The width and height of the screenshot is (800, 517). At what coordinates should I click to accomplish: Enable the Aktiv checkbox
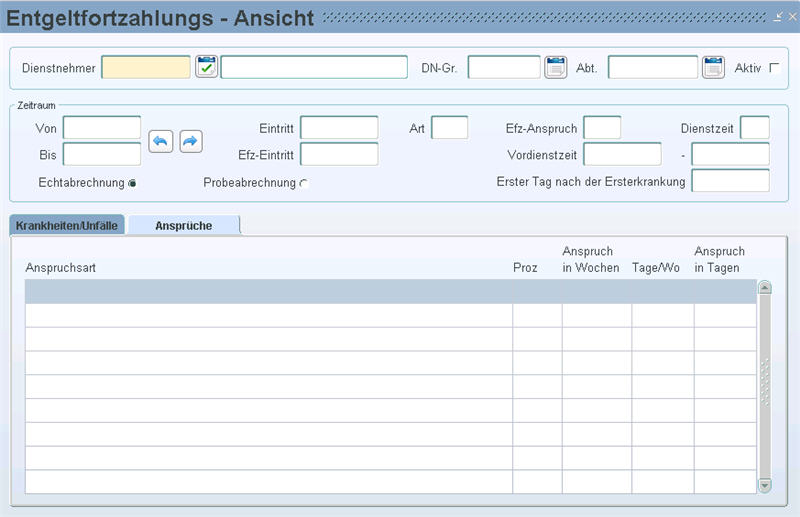click(774, 68)
